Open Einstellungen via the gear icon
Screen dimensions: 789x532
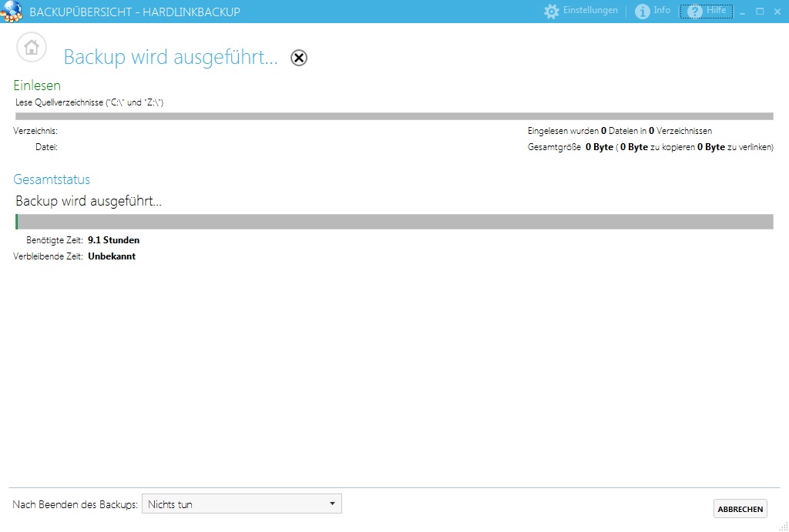[x=551, y=12]
